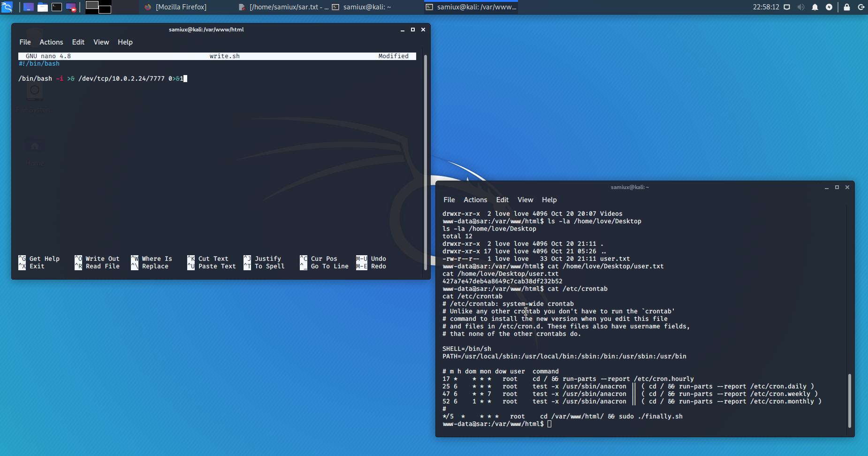The height and width of the screenshot is (456, 868).
Task: Launch the terminal emulator from panel
Action: tap(57, 7)
